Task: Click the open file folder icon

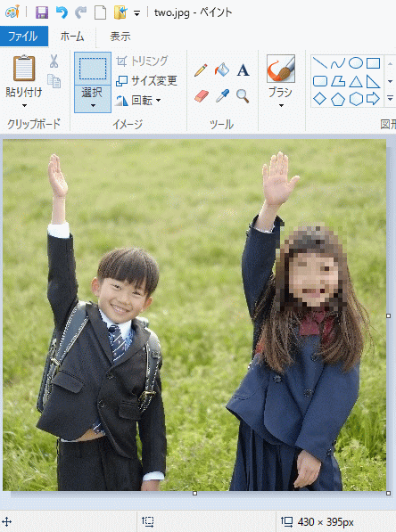Action: pyautogui.click(x=120, y=12)
